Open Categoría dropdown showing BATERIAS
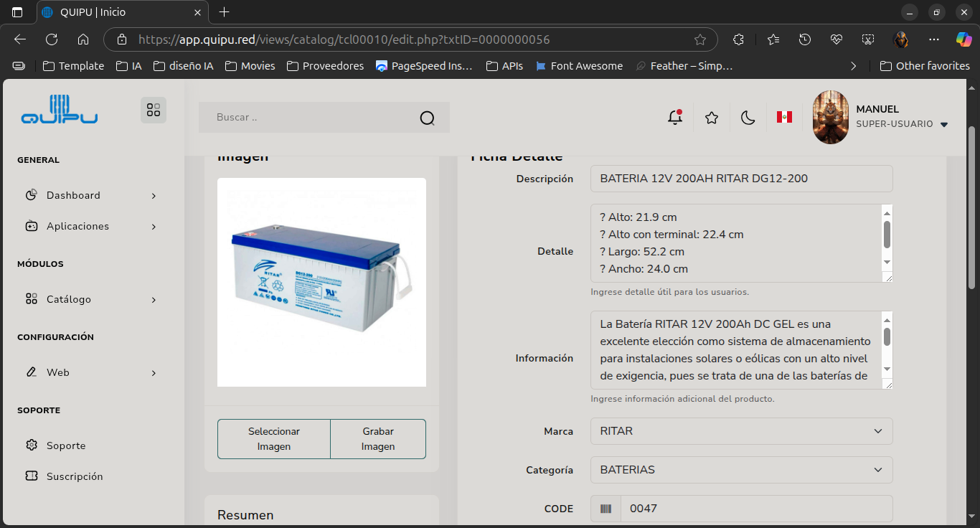Image resolution: width=980 pixels, height=528 pixels. 741,470
